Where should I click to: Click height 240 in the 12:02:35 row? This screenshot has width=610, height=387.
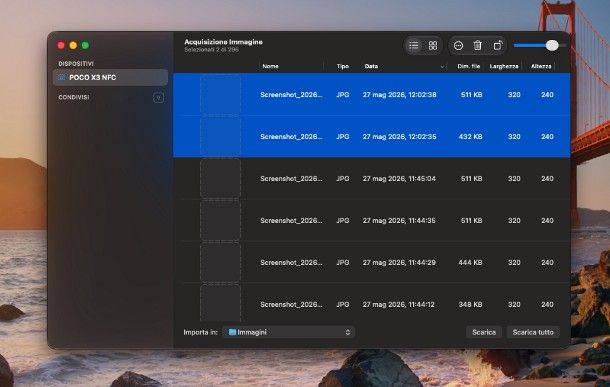547,137
